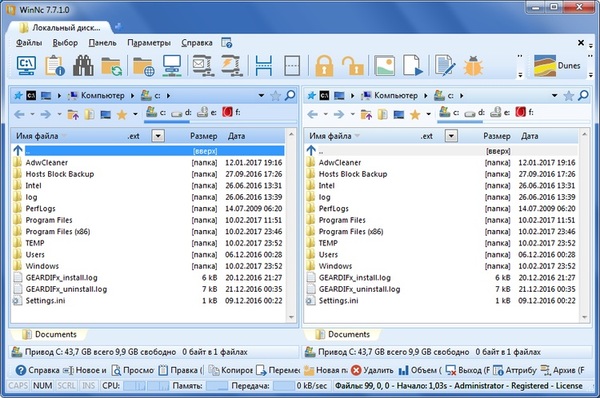Select drive d: in left panel
600x398 pixels.
[181, 113]
